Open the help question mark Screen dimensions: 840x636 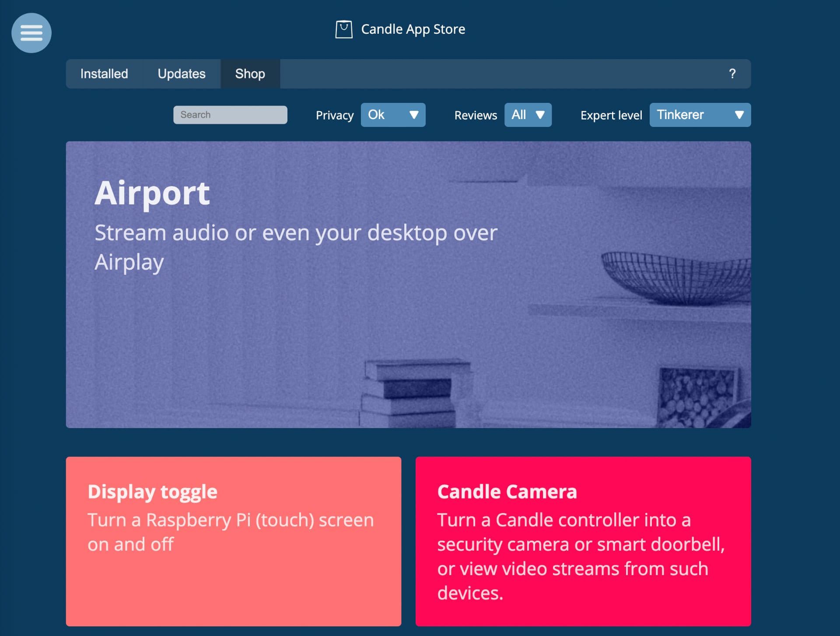pos(732,74)
